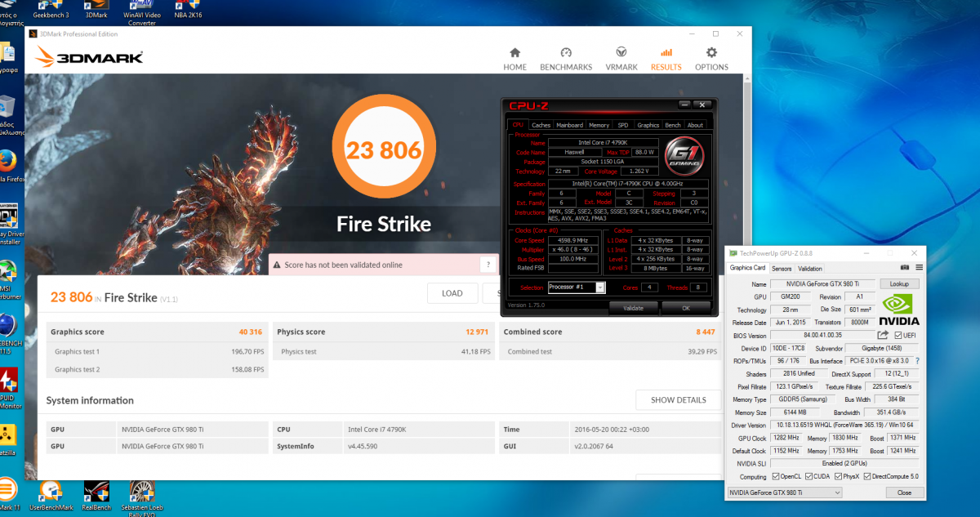Click the question mark beside validation warning
980x517 pixels.
488,265
